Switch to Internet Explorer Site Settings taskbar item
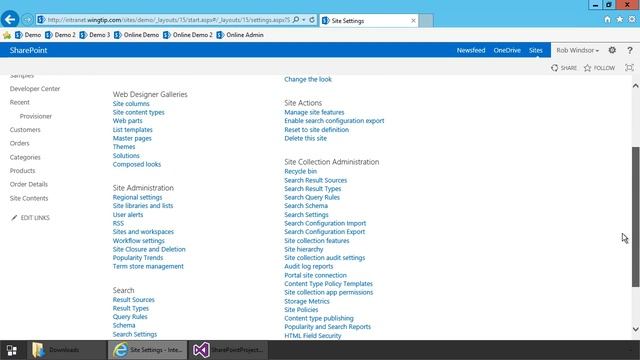 coord(148,350)
